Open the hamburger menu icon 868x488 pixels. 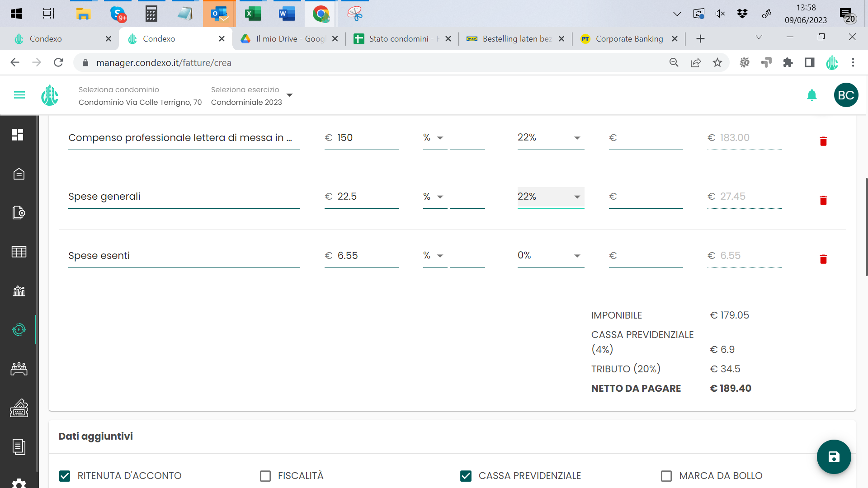[x=19, y=95]
